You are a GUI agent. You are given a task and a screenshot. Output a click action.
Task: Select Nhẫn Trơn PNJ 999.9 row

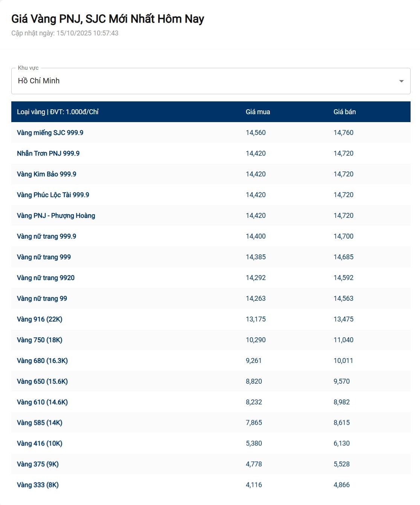tap(48, 153)
